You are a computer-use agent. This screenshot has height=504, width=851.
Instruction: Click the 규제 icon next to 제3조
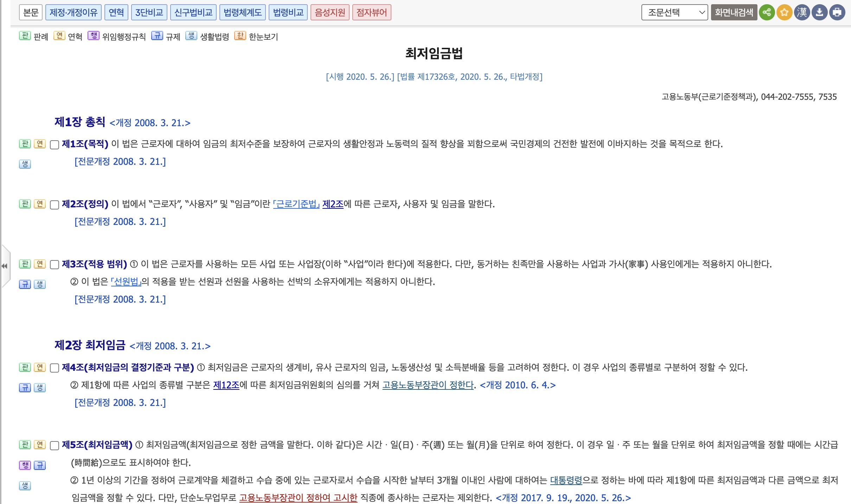point(25,284)
